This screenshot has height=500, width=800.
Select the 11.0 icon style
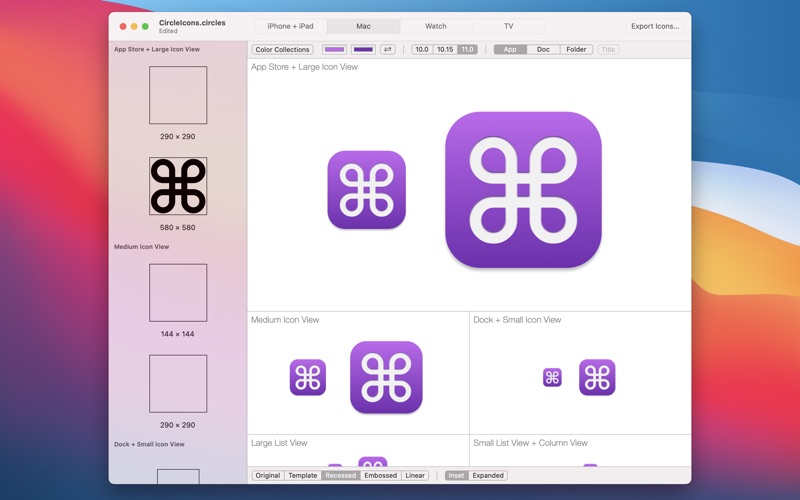tap(467, 49)
